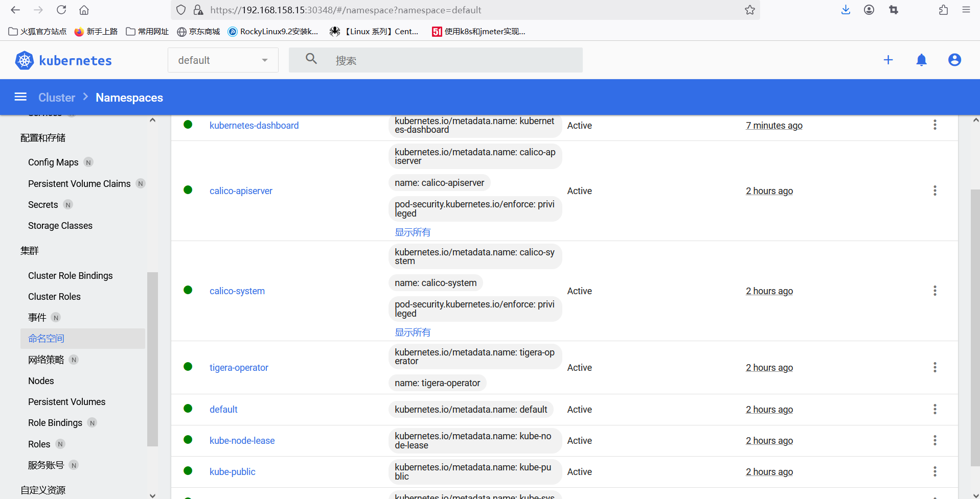
Task: Click the browser address bar URL
Action: (346, 10)
